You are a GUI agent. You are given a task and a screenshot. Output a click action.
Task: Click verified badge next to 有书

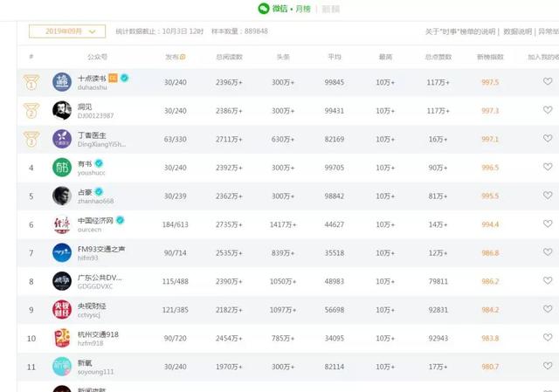(99, 163)
